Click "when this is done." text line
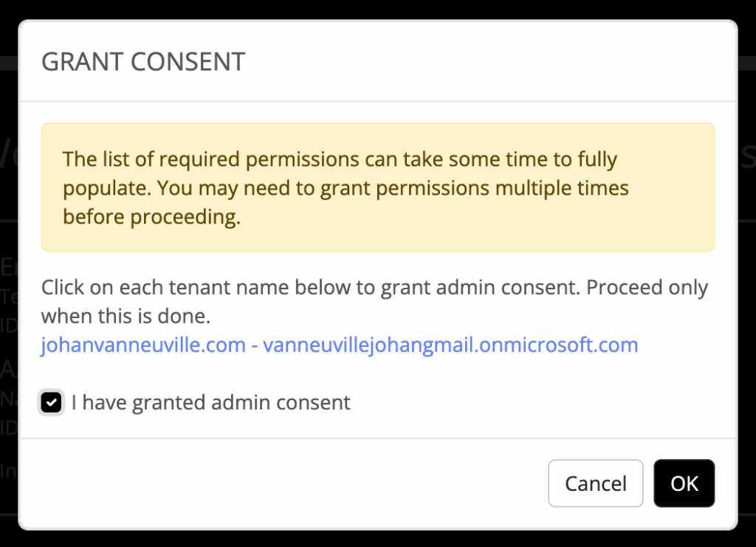 [126, 317]
